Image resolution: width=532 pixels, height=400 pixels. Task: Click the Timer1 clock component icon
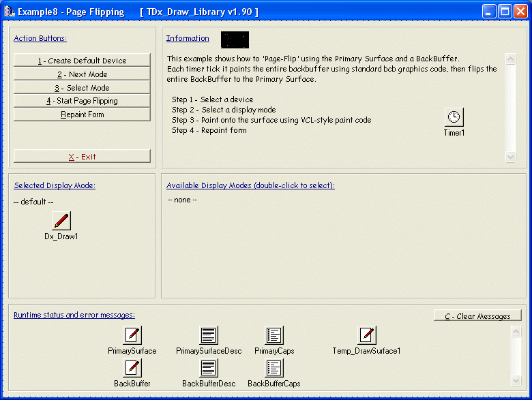(454, 117)
